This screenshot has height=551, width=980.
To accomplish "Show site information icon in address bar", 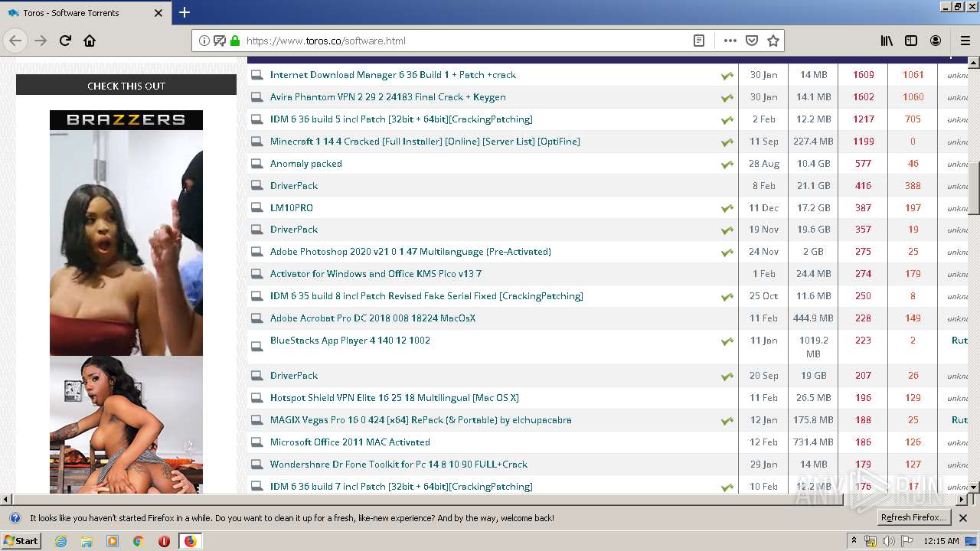I will [204, 41].
